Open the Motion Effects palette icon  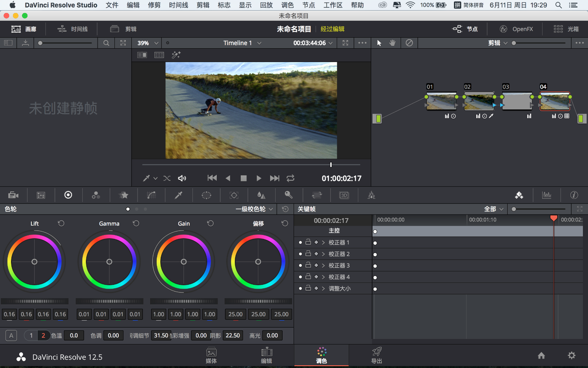tap(124, 195)
